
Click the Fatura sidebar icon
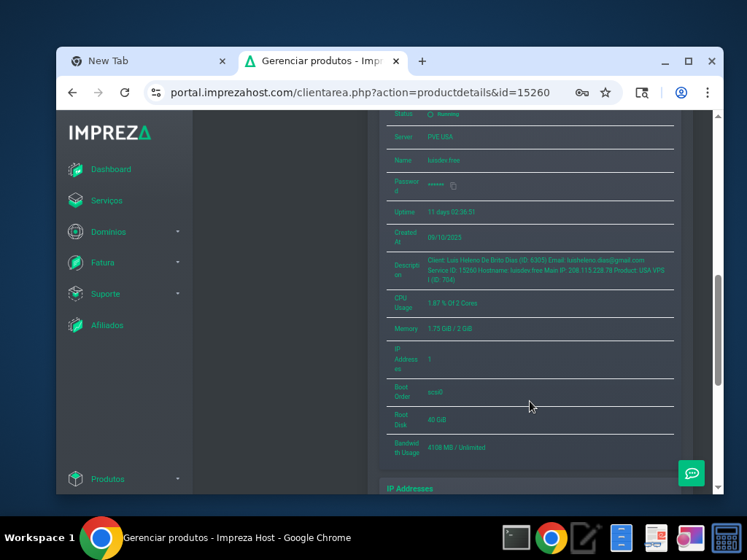[75, 262]
